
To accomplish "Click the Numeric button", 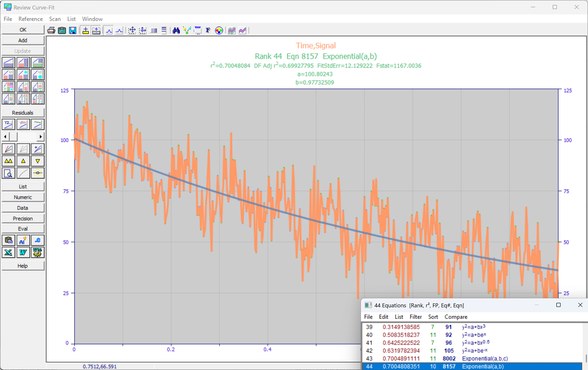I will click(x=23, y=197).
